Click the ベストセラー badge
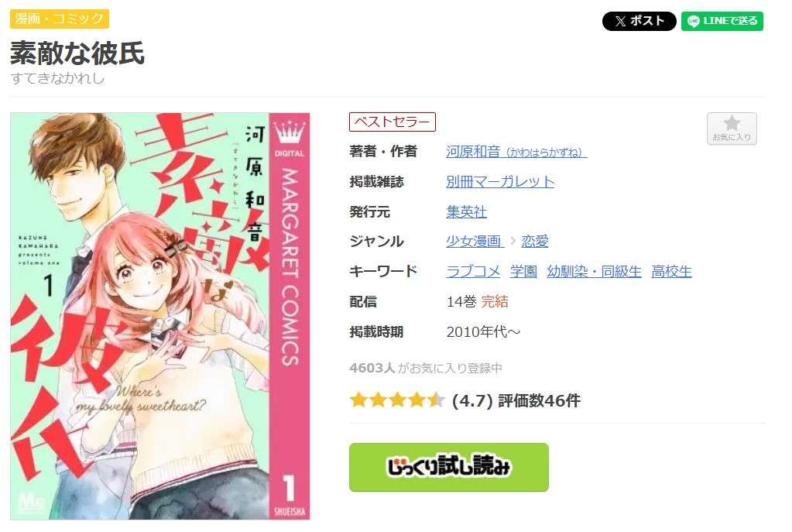This screenshot has height=532, width=792. (392, 122)
